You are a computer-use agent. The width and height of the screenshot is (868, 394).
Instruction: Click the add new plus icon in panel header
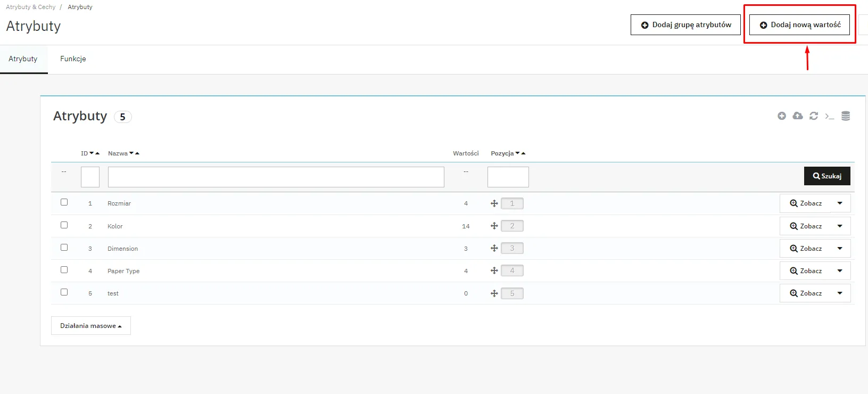[781, 116]
